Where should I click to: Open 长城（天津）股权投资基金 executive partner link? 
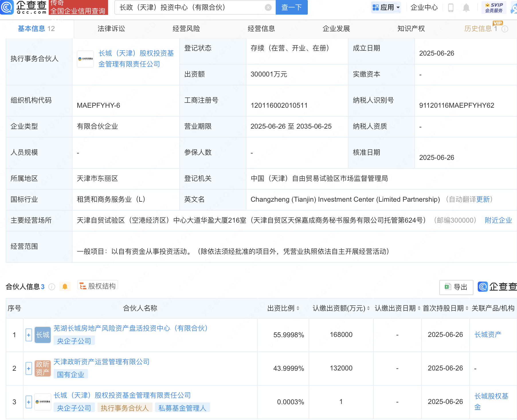(136, 59)
